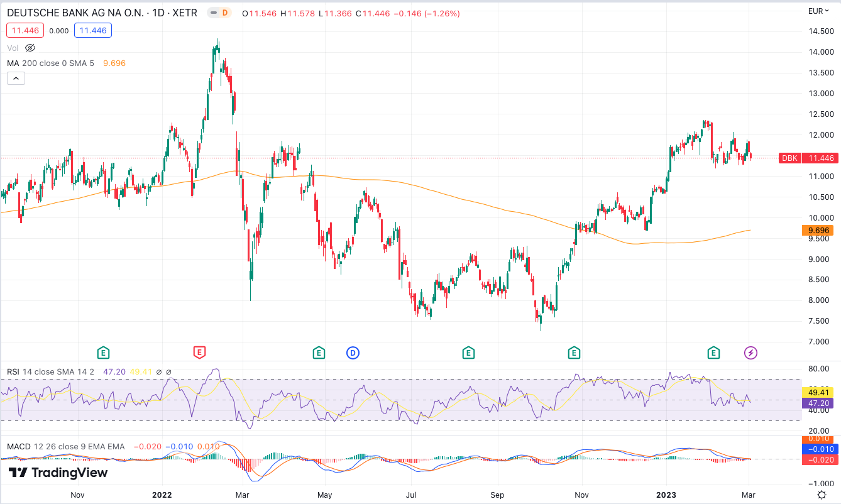841x504 pixels.
Task: Click the earnings E marker near May 2022
Action: pyautogui.click(x=319, y=353)
